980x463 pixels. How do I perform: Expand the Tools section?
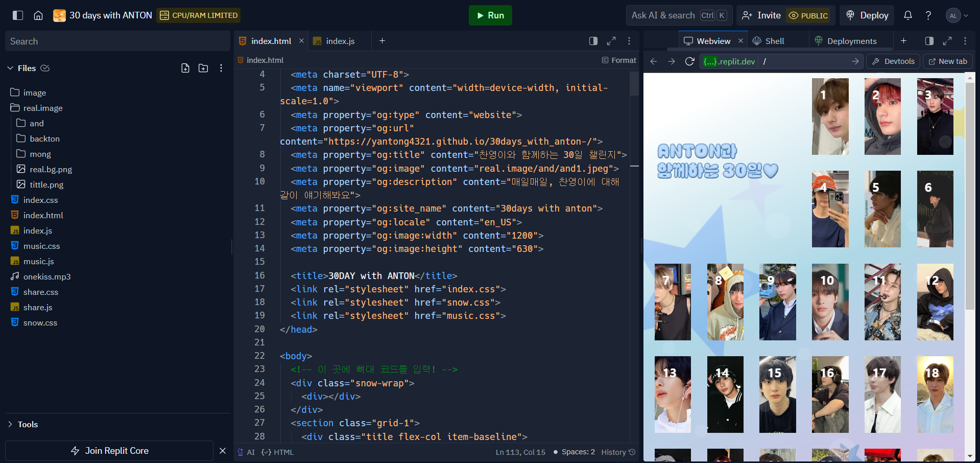[23, 424]
